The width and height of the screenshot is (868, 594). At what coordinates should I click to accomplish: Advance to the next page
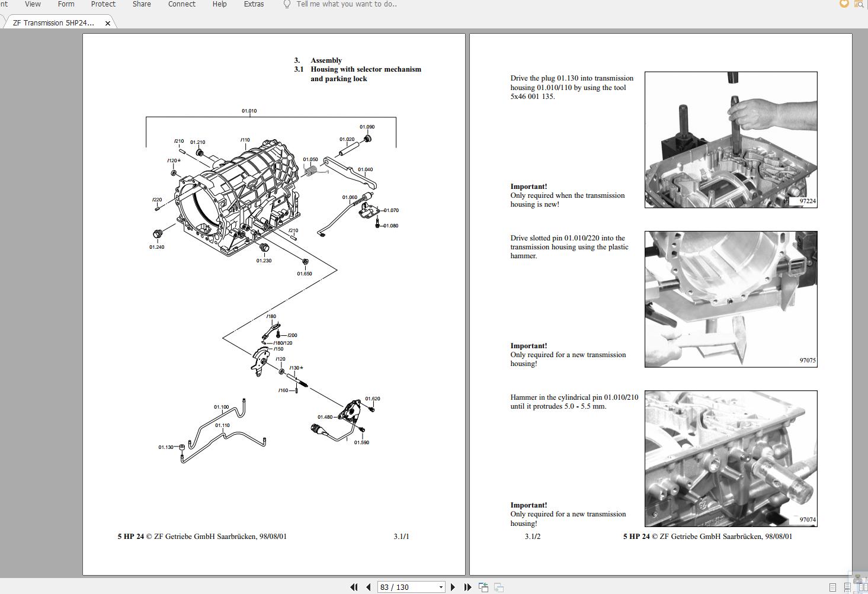coord(453,586)
